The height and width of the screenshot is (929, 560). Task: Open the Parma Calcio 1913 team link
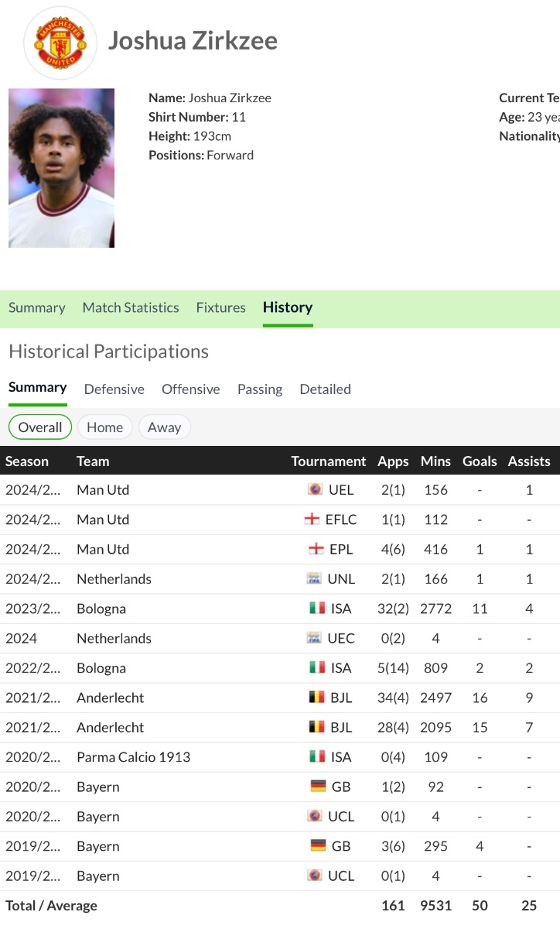coord(133,757)
